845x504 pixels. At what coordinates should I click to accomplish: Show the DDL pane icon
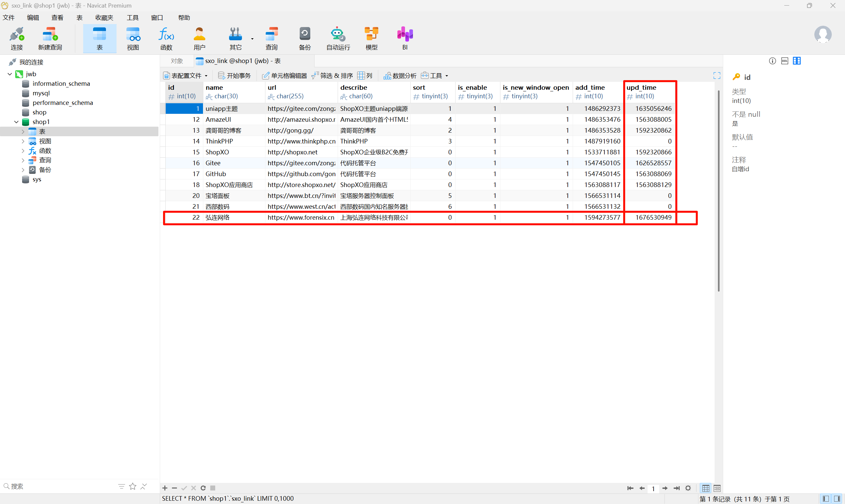[x=785, y=61]
